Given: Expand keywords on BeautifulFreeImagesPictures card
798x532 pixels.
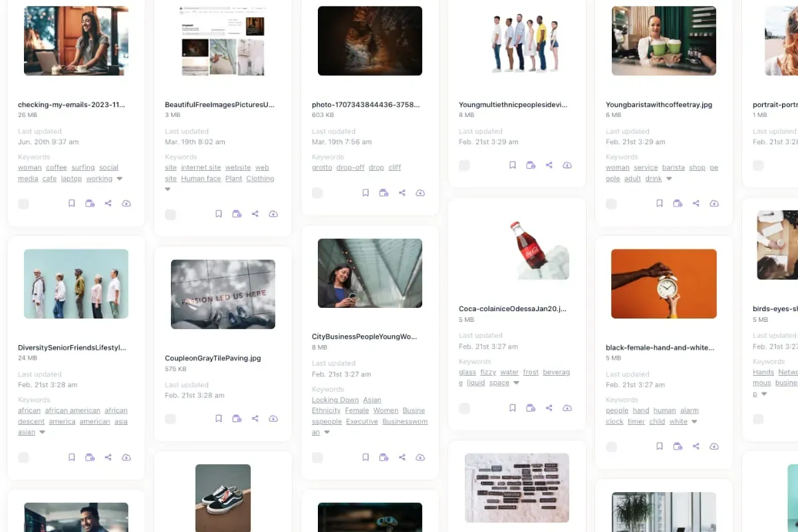Looking at the screenshot, I should click(168, 190).
